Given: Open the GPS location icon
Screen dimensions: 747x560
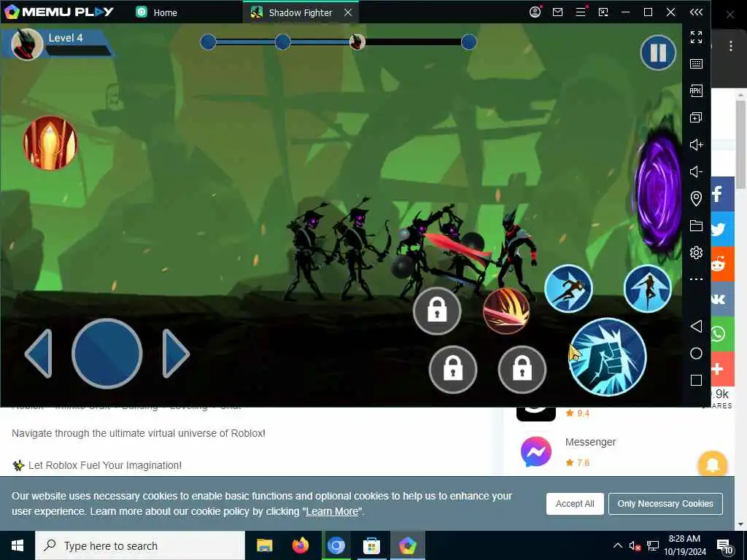Looking at the screenshot, I should coord(696,198).
